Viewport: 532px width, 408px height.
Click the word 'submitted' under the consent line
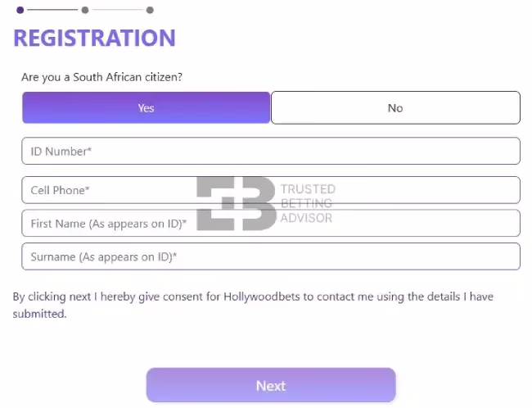pos(38,313)
